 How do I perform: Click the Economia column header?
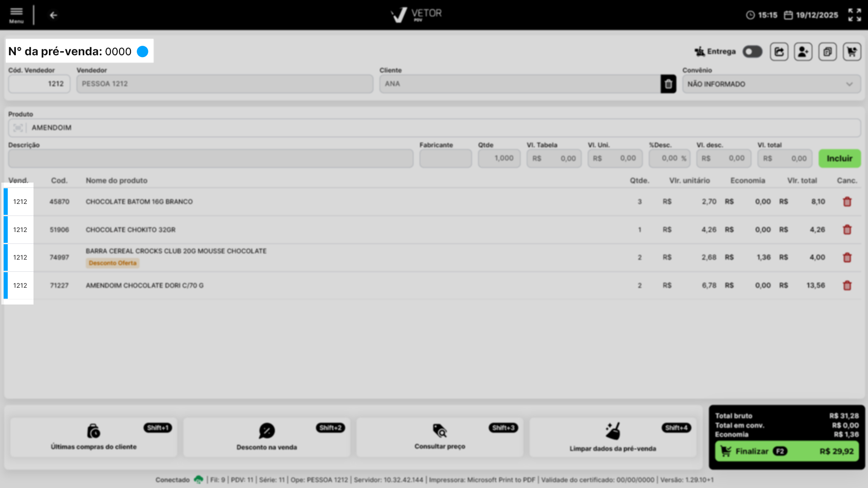[x=748, y=180]
